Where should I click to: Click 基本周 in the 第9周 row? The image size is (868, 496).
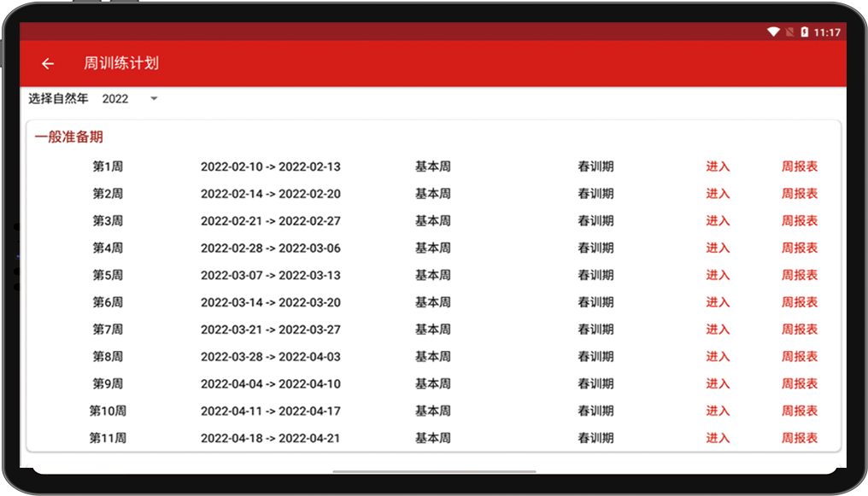433,383
